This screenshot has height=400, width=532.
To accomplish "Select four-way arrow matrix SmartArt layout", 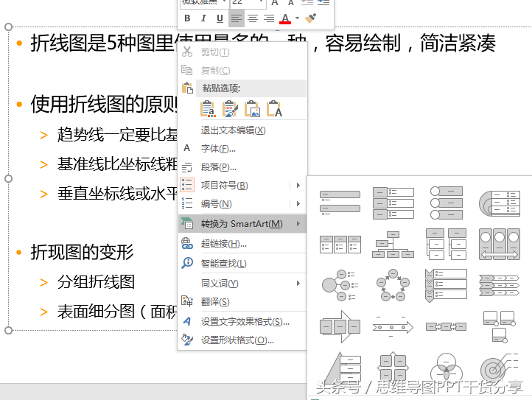I will pos(393,367).
